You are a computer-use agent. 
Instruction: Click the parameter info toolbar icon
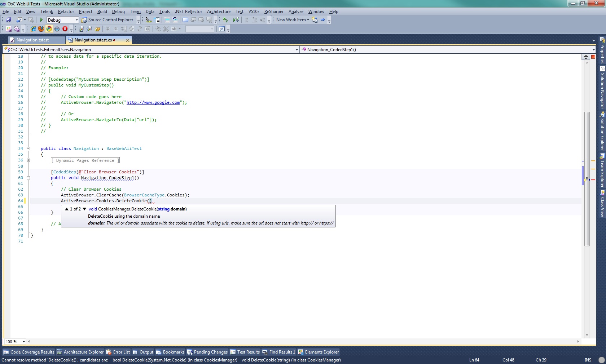[157, 20]
